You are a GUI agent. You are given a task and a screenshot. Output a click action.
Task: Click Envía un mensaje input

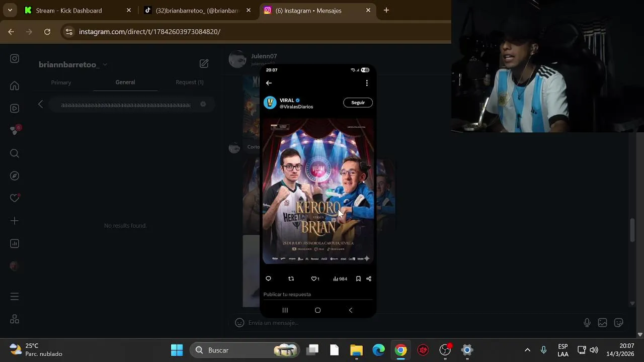click(x=413, y=323)
